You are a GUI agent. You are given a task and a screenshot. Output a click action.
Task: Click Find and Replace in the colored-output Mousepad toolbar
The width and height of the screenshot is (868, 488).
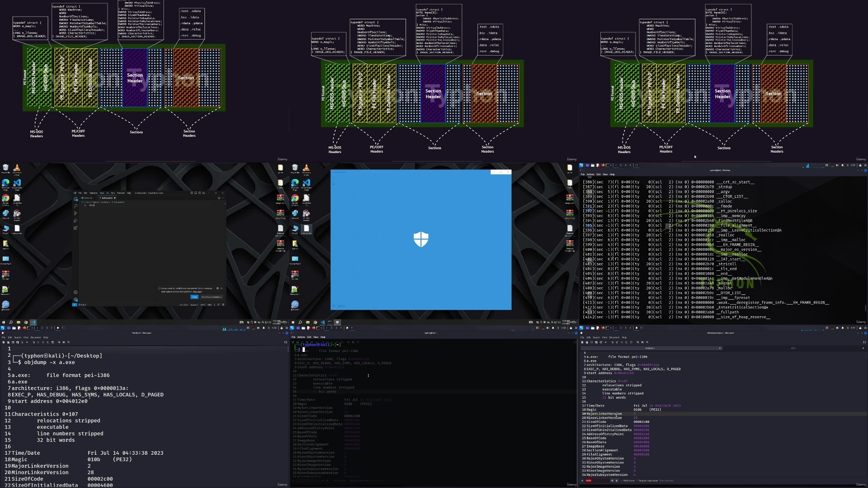tap(642, 342)
